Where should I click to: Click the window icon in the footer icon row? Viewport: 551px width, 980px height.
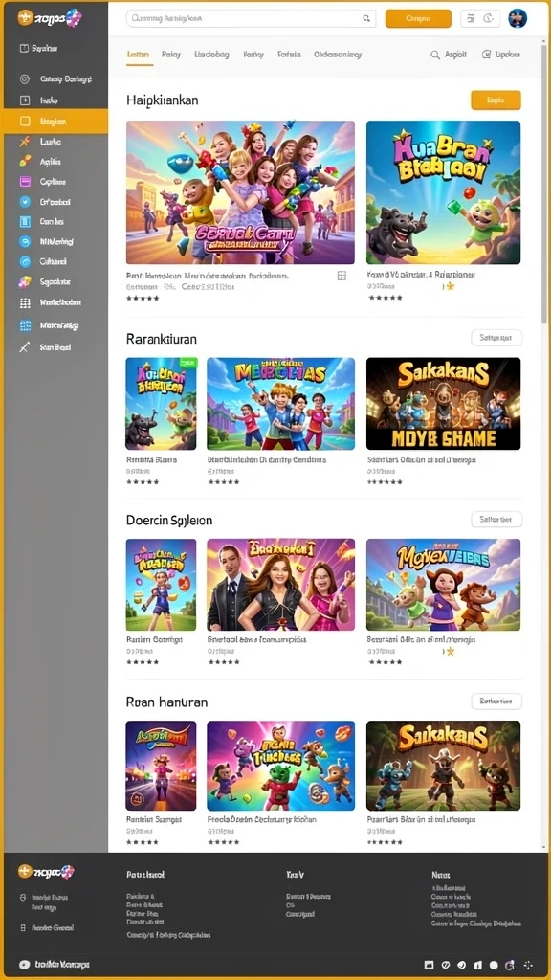[x=430, y=965]
